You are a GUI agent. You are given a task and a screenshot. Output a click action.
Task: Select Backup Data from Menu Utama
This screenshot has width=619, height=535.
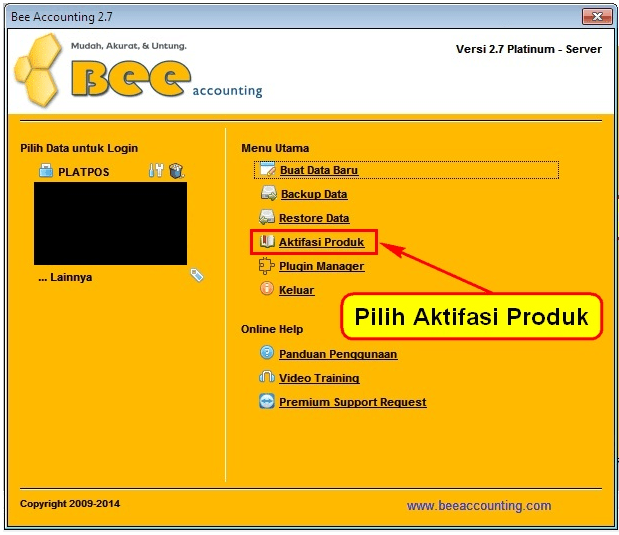tap(313, 194)
